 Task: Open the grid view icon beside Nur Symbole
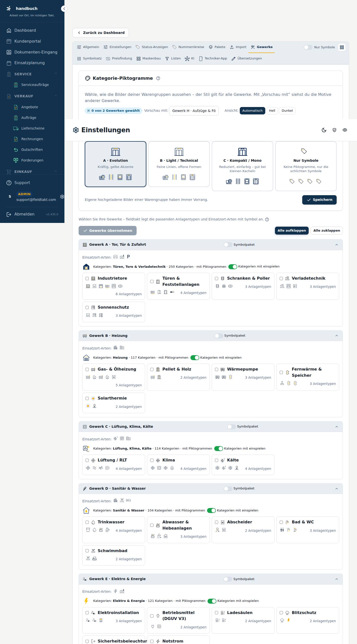pos(342,47)
